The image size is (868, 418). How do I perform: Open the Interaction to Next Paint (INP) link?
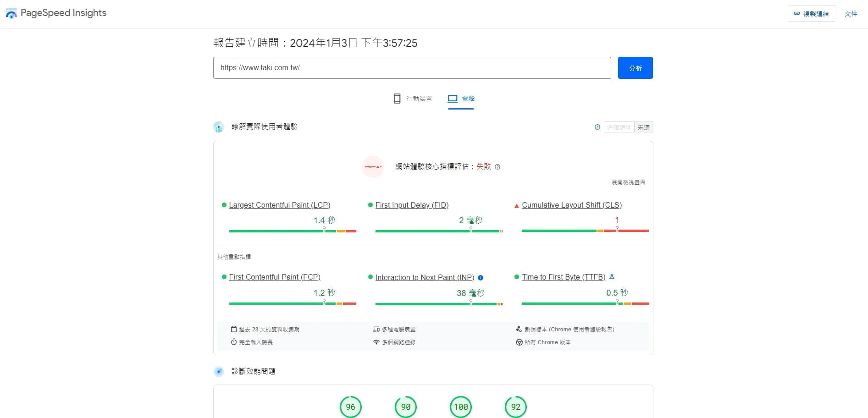point(425,277)
